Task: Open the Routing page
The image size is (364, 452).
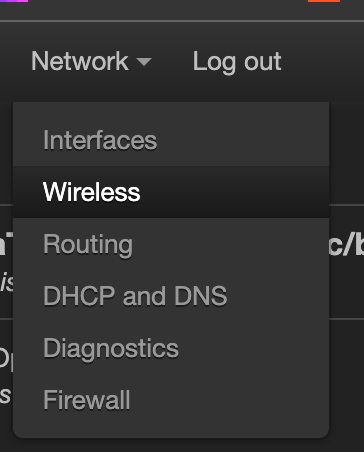Action: 171,244
